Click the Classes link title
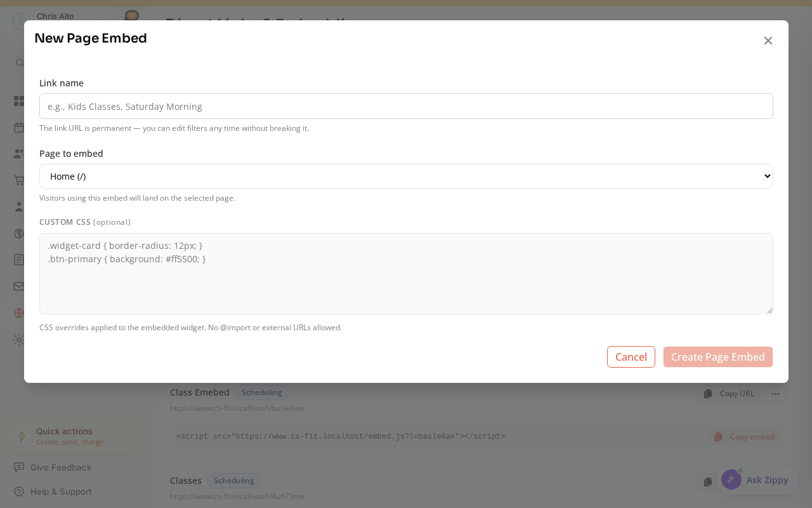 [x=186, y=481]
